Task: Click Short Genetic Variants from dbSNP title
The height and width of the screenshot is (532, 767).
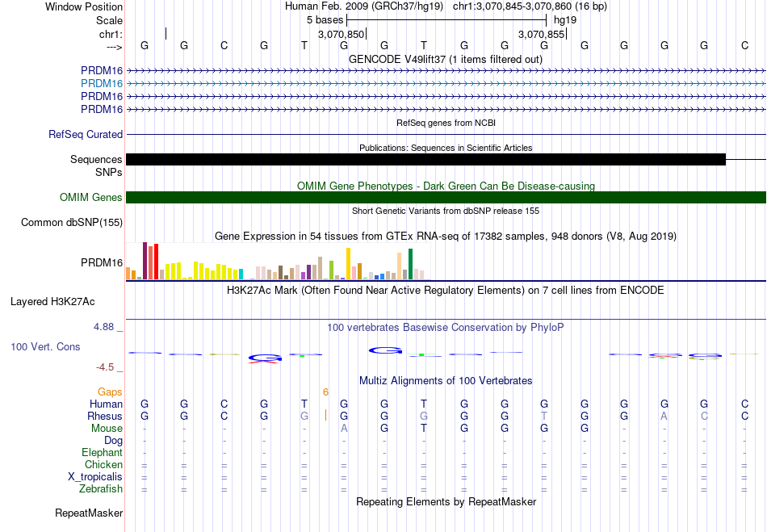Action: 446,212
